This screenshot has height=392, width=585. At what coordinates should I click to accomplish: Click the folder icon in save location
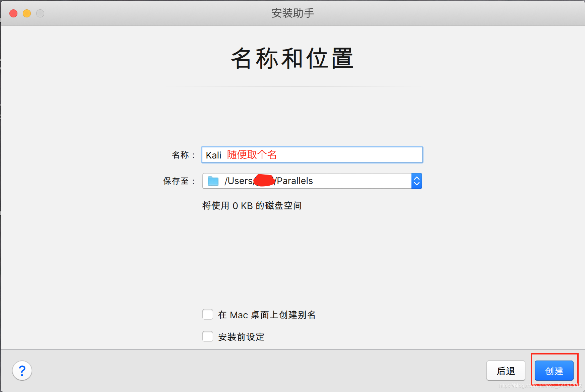pyautogui.click(x=213, y=181)
